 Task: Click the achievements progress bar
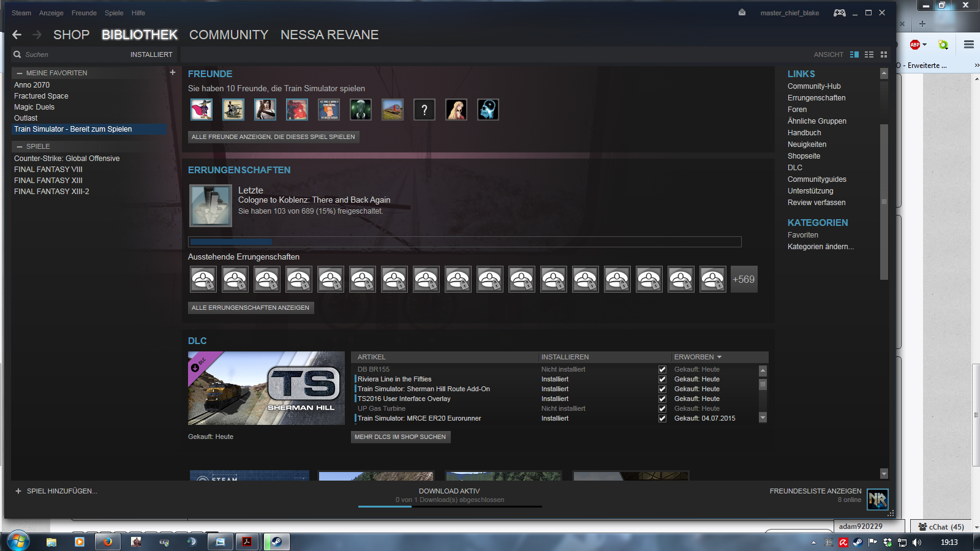(x=465, y=242)
